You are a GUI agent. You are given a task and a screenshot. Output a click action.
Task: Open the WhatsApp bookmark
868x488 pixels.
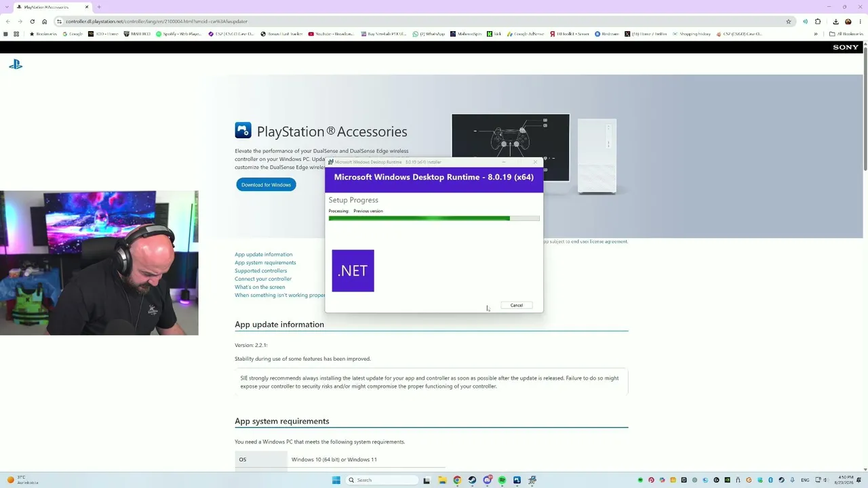pos(429,34)
